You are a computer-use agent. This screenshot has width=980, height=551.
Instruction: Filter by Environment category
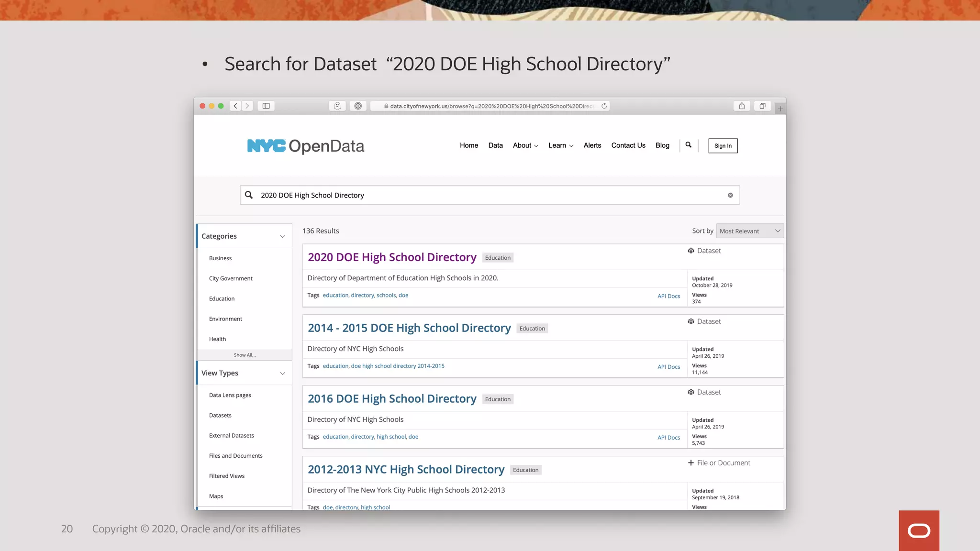tap(225, 319)
